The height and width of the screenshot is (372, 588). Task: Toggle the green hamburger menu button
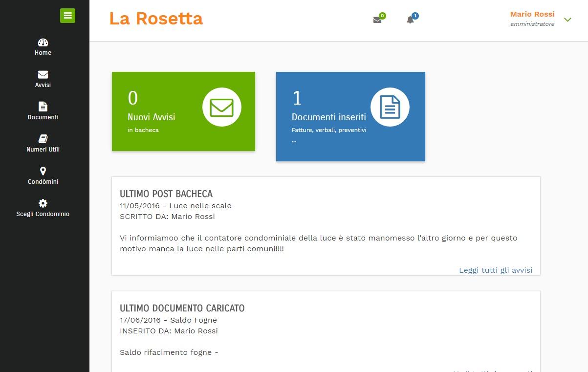pos(67,16)
